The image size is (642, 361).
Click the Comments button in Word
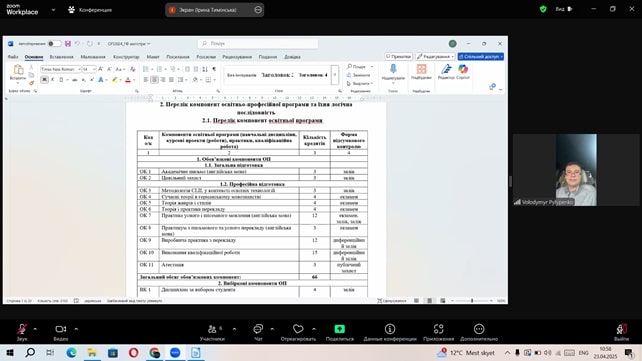[398, 56]
